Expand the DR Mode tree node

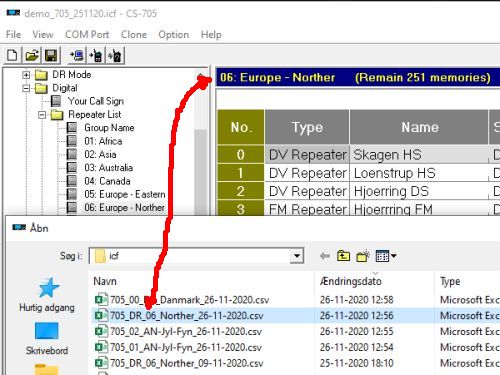coord(26,75)
